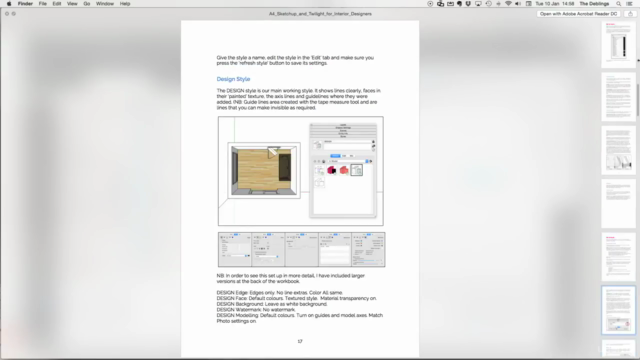
Task: Click the strip of five settings panel screenshots
Action: [302, 249]
